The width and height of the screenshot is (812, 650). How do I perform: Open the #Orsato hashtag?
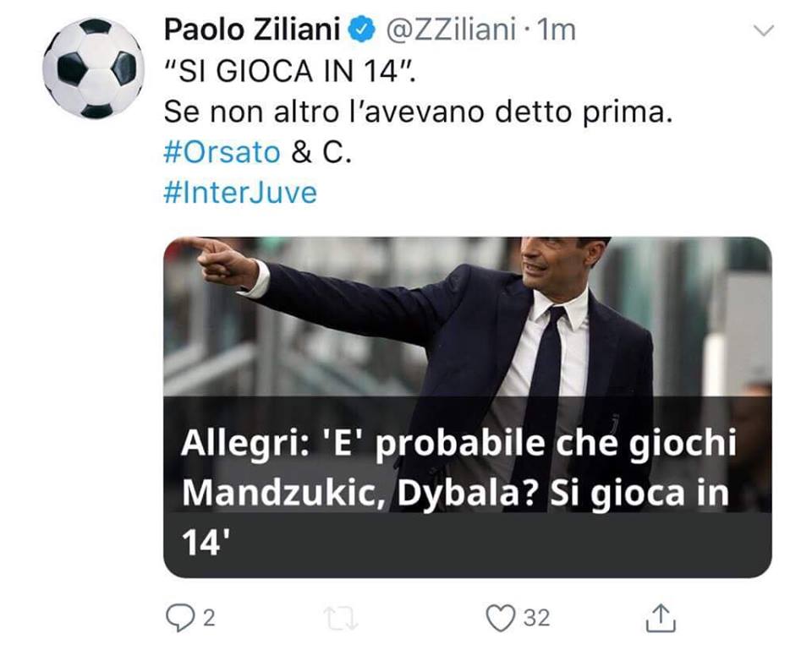pyautogui.click(x=222, y=152)
